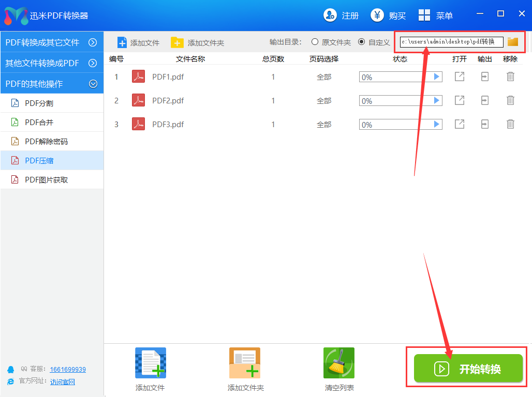The image size is (532, 397).
Task: Click the large Add File icon at bottom
Action: [x=150, y=363]
